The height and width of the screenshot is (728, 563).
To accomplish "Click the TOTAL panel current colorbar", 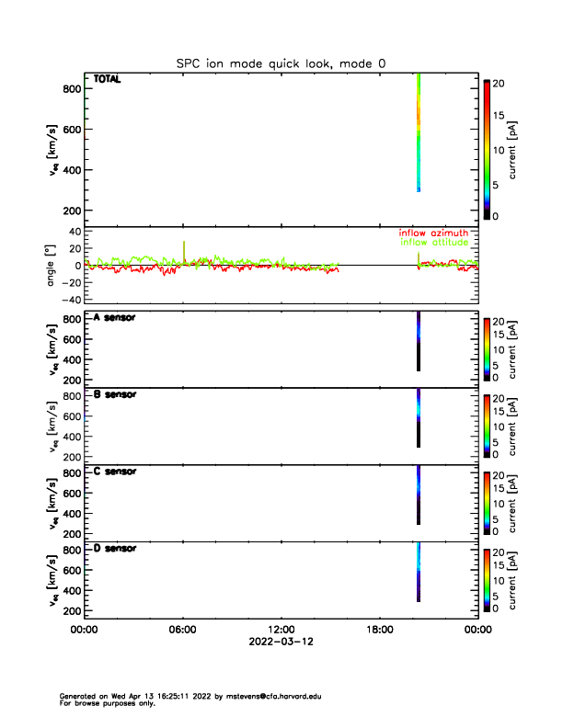I will tap(487, 150).
